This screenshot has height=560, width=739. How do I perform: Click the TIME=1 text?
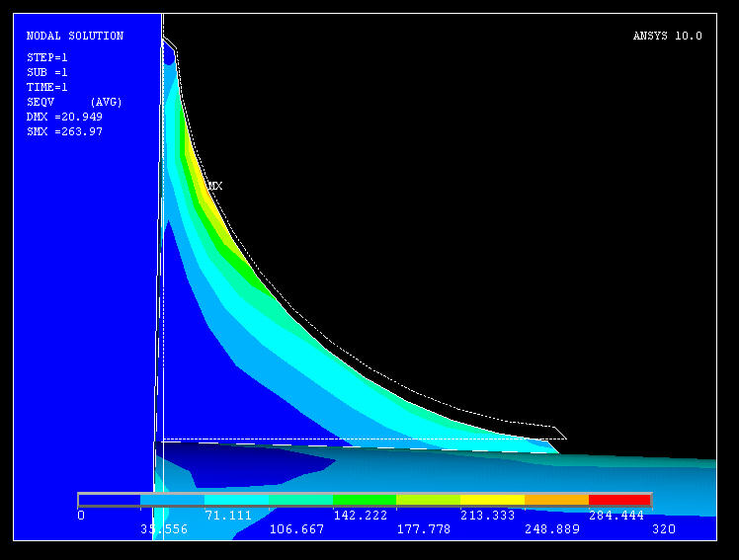click(47, 87)
